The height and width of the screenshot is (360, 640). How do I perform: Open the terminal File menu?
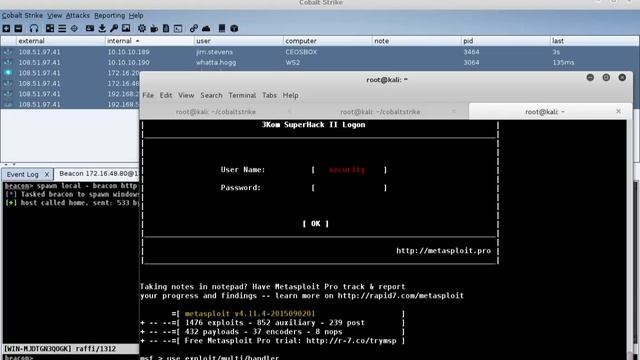(x=148, y=95)
